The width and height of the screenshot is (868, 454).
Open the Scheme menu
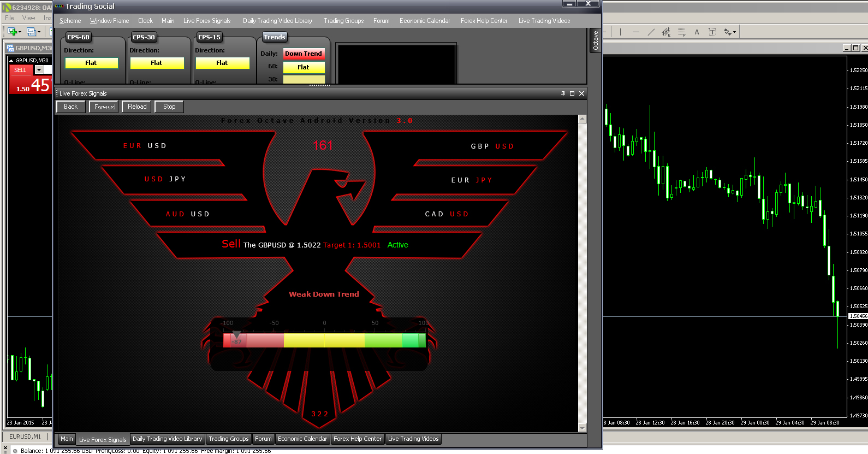70,21
